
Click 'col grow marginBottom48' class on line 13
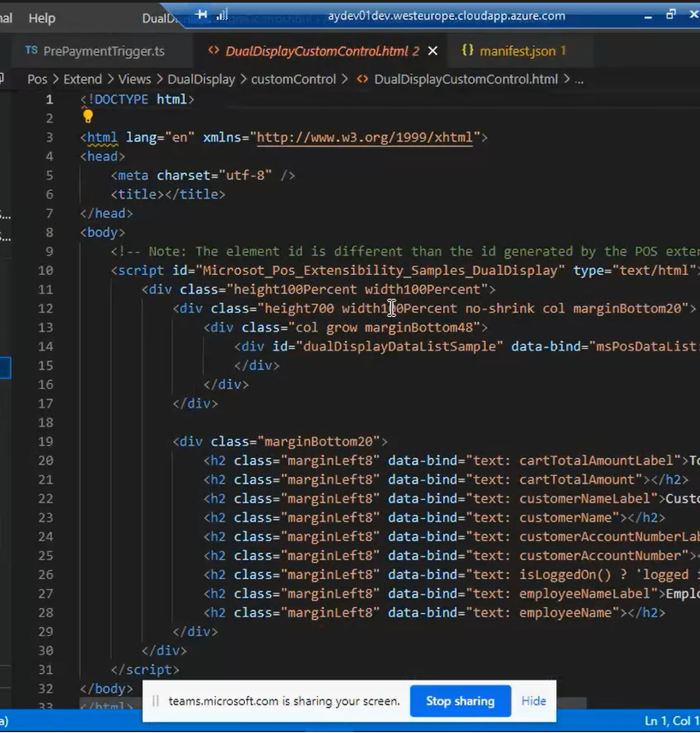(x=384, y=328)
